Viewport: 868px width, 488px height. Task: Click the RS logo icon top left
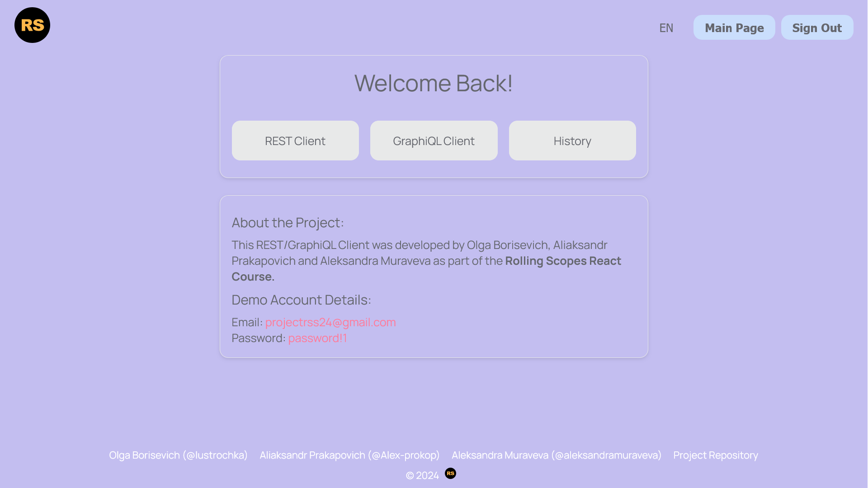coord(32,25)
